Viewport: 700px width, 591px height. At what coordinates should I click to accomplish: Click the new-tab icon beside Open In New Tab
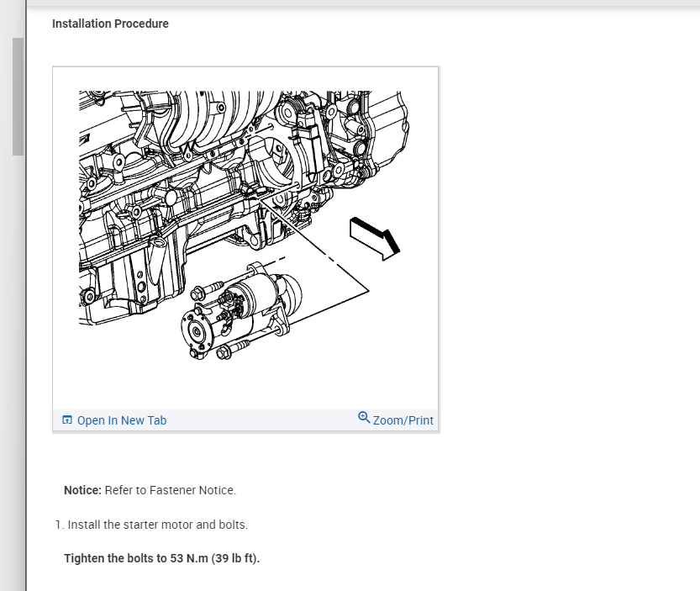tap(67, 420)
